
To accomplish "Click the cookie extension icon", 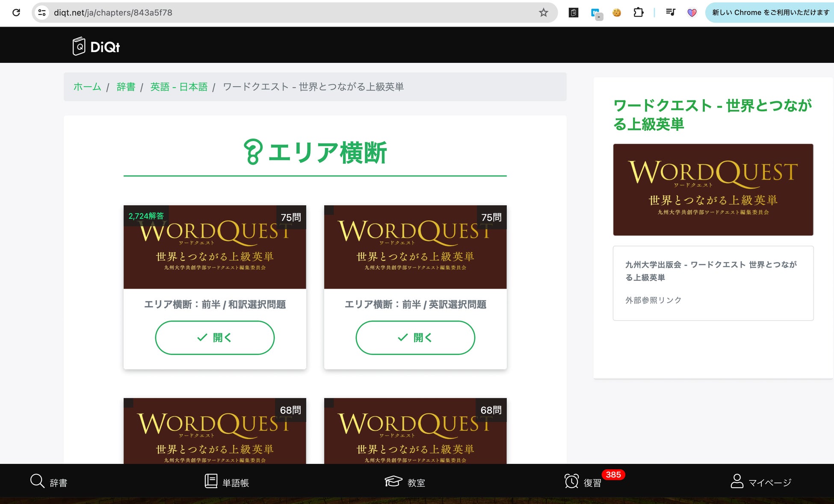I will pos(616,12).
